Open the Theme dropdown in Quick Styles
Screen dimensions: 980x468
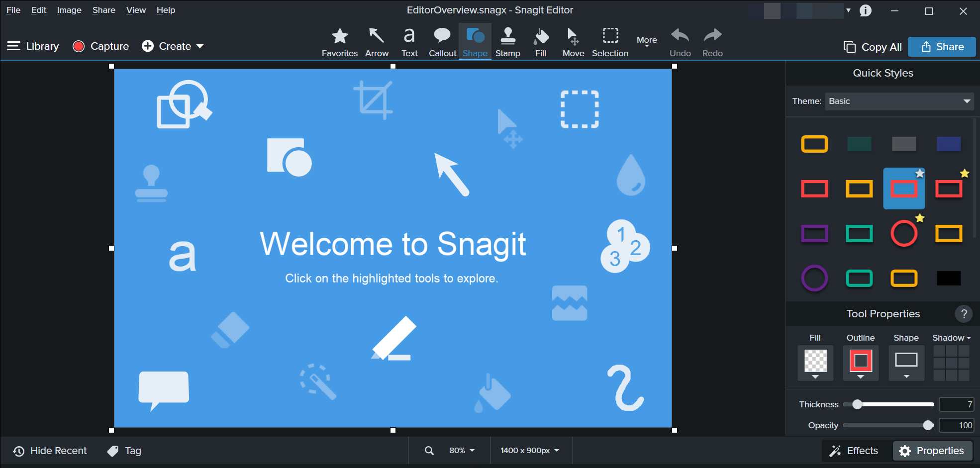tap(898, 101)
